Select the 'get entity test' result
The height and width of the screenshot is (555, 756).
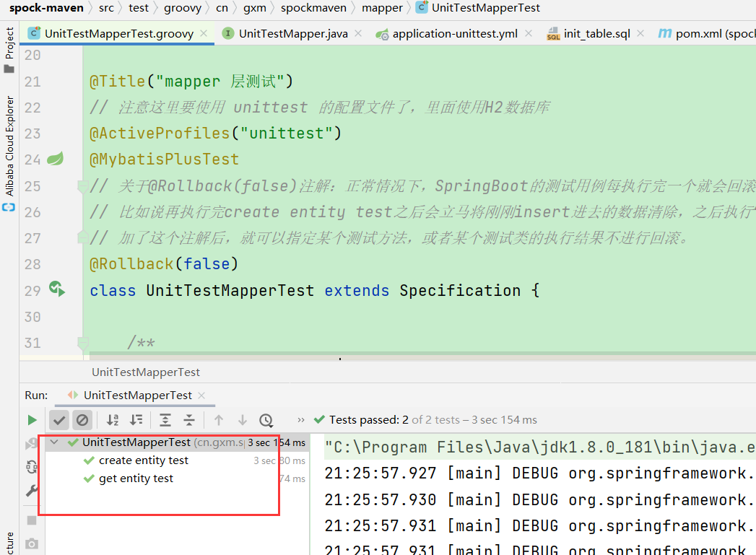(136, 478)
